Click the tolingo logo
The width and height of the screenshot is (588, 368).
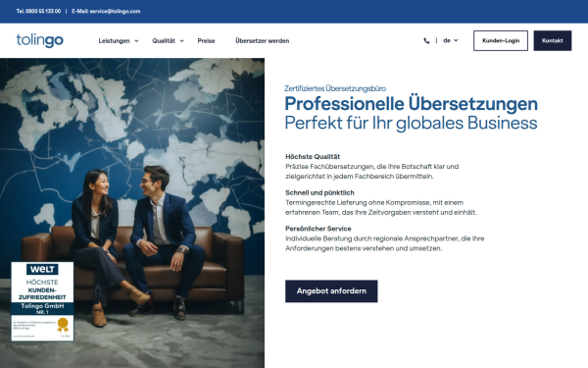coord(40,40)
